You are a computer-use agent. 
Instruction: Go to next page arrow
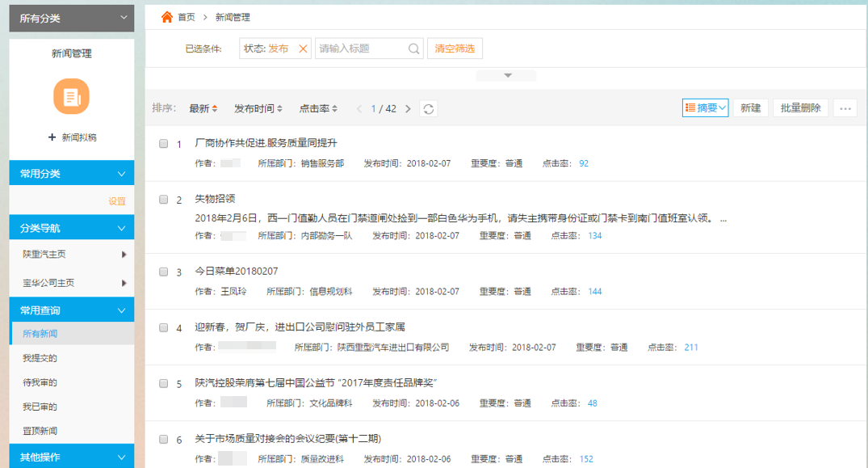point(408,109)
